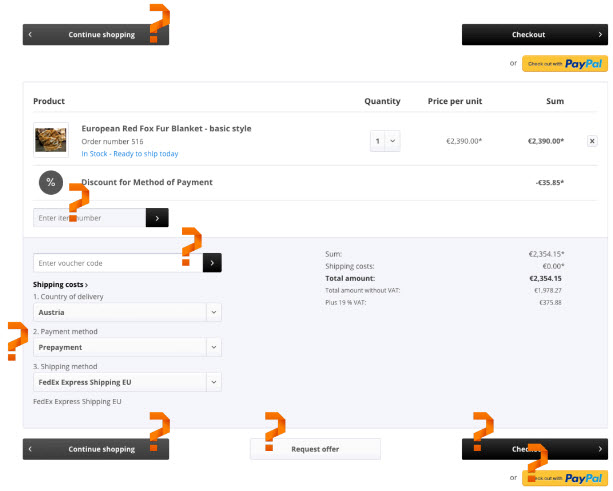Viewport: 613px width, 491px height.
Task: Open the fox fur blanket thumbnail
Action: tap(51, 141)
